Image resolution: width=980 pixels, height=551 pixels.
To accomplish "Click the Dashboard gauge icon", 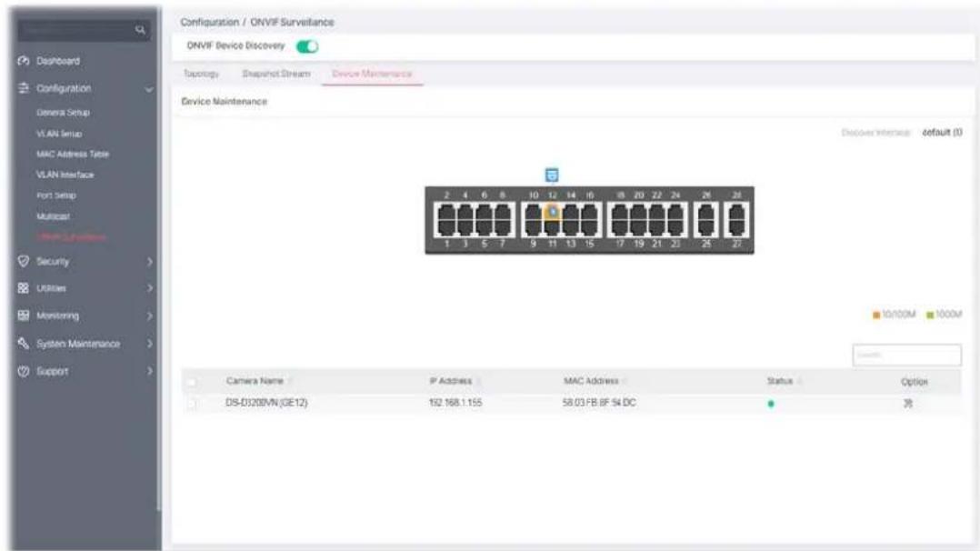I will point(24,61).
